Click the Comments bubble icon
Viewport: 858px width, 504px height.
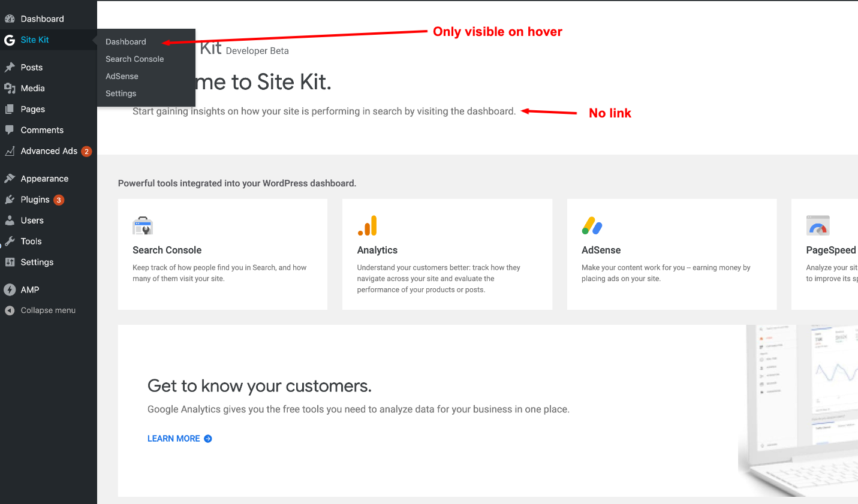[x=9, y=130]
